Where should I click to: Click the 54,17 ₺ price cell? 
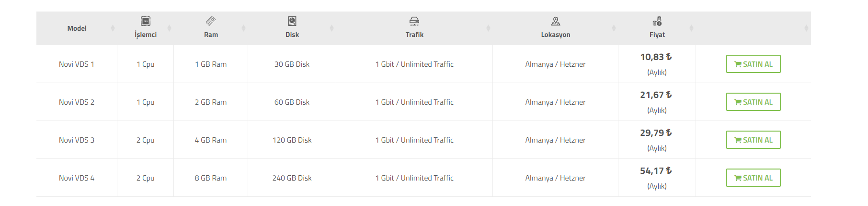(656, 171)
